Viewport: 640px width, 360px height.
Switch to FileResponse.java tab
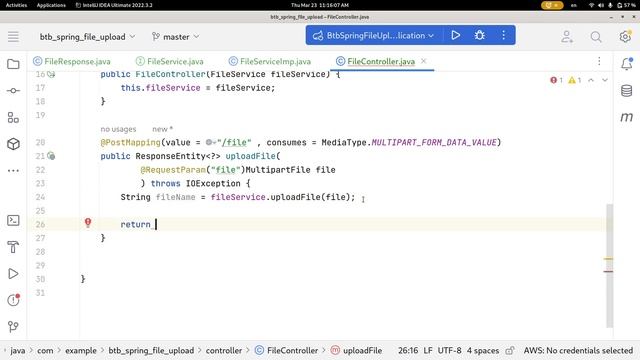[x=72, y=61]
